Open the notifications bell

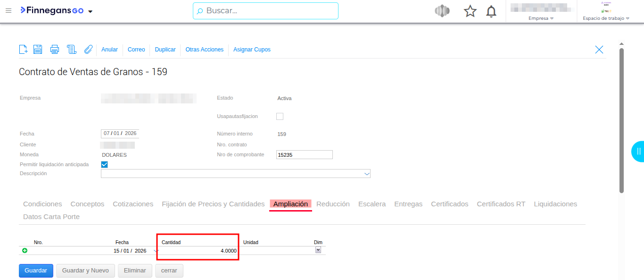pyautogui.click(x=491, y=11)
